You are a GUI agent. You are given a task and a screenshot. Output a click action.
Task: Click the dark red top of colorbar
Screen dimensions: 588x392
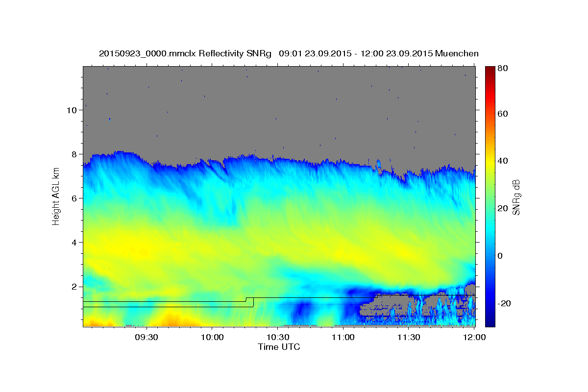click(490, 71)
